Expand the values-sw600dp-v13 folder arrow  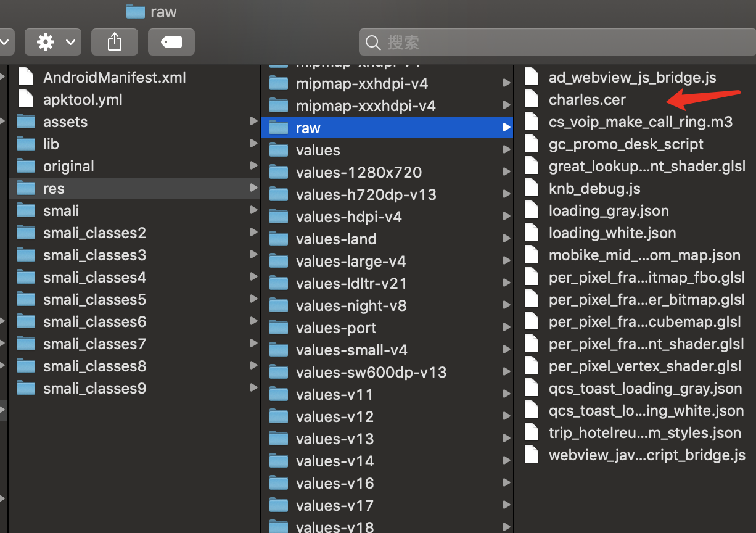(x=506, y=372)
